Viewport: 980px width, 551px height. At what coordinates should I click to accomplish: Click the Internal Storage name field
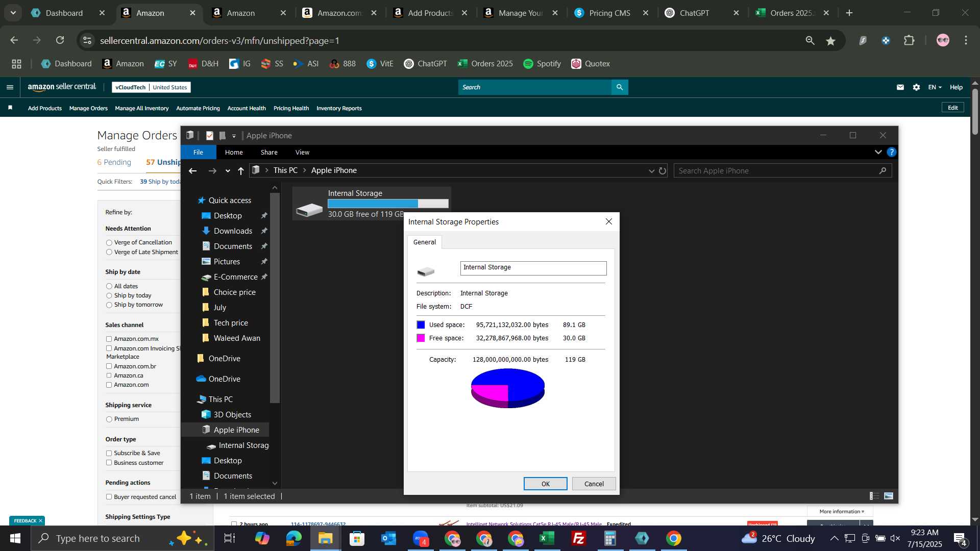click(533, 268)
